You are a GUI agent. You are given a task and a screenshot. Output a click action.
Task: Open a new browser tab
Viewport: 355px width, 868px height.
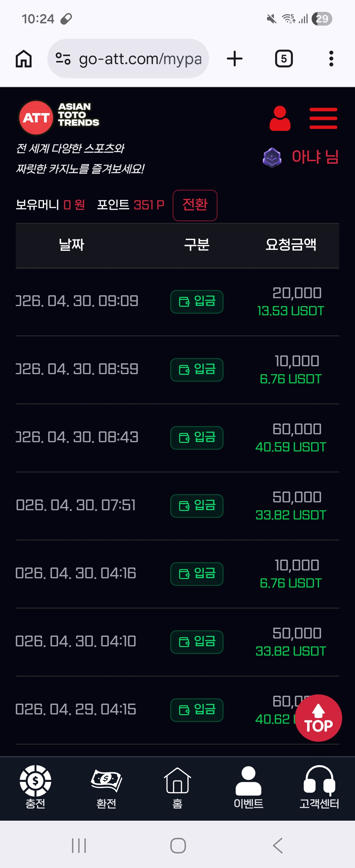click(x=234, y=59)
